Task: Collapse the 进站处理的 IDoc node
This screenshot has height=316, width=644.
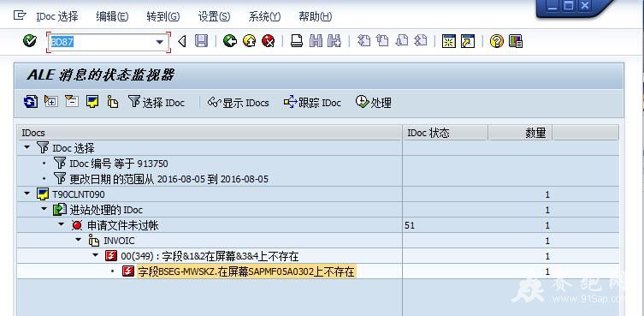Action: coord(44,210)
